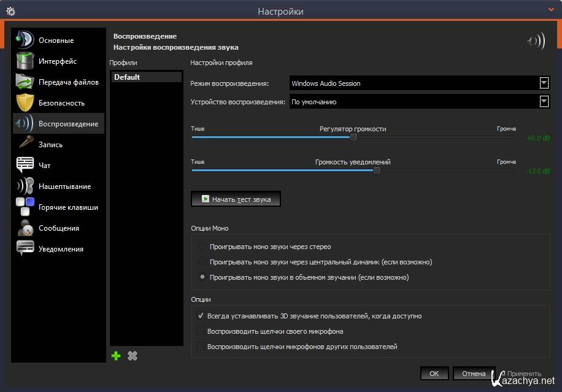Screen dimensions: 562x392
Task: Click the OK button
Action: pyautogui.click(x=434, y=374)
